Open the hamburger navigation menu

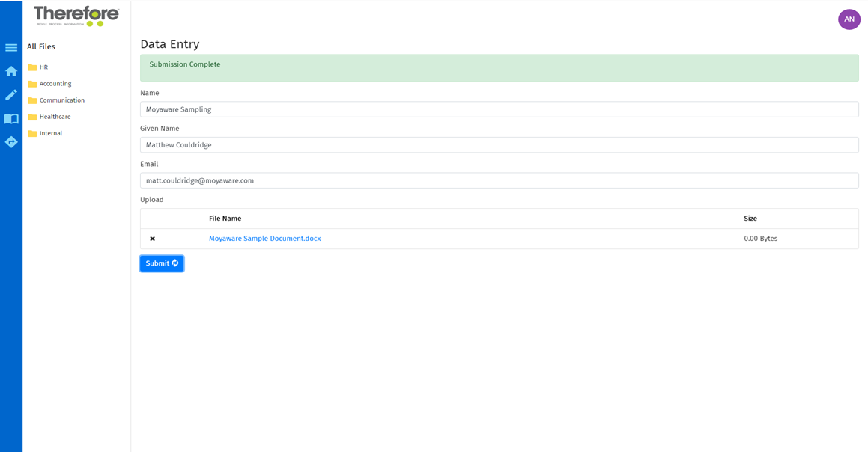pos(11,46)
